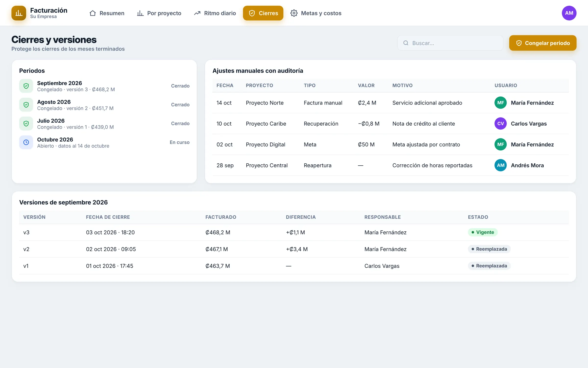Open the AM user avatar in header
588x368 pixels.
click(569, 13)
